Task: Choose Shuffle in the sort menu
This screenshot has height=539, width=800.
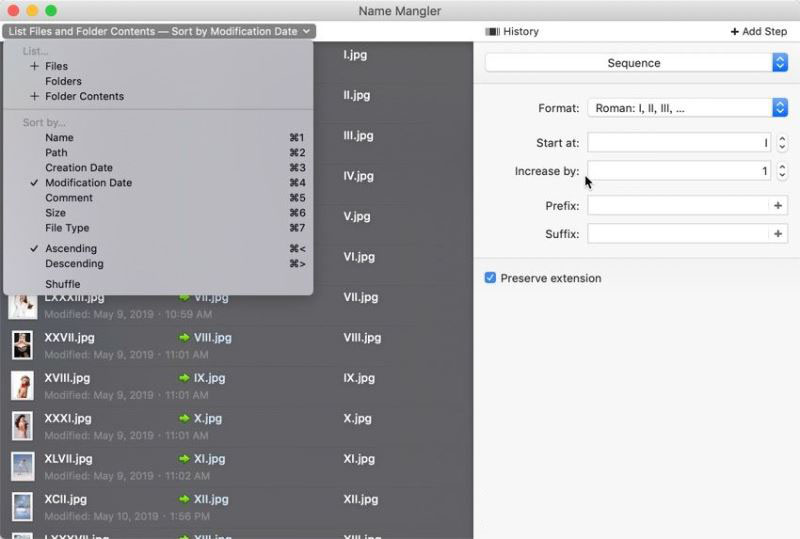Action: (x=158, y=284)
